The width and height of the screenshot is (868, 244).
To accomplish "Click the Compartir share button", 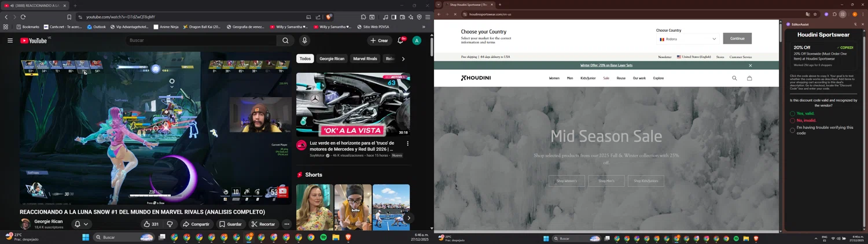I will [196, 224].
